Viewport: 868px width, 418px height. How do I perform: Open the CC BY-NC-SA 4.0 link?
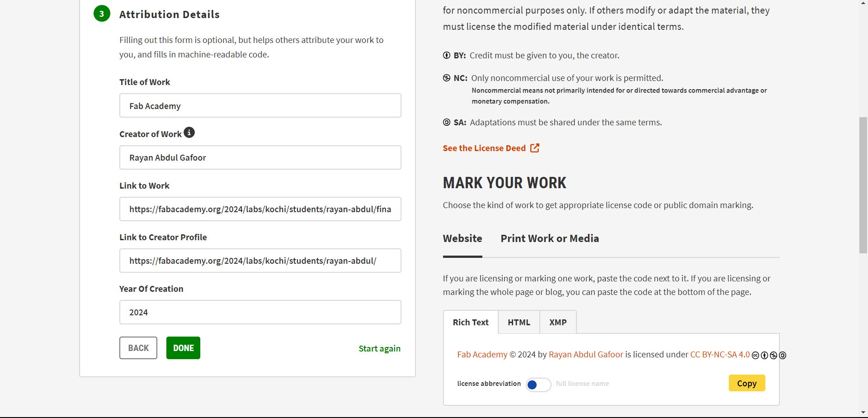pos(720,355)
